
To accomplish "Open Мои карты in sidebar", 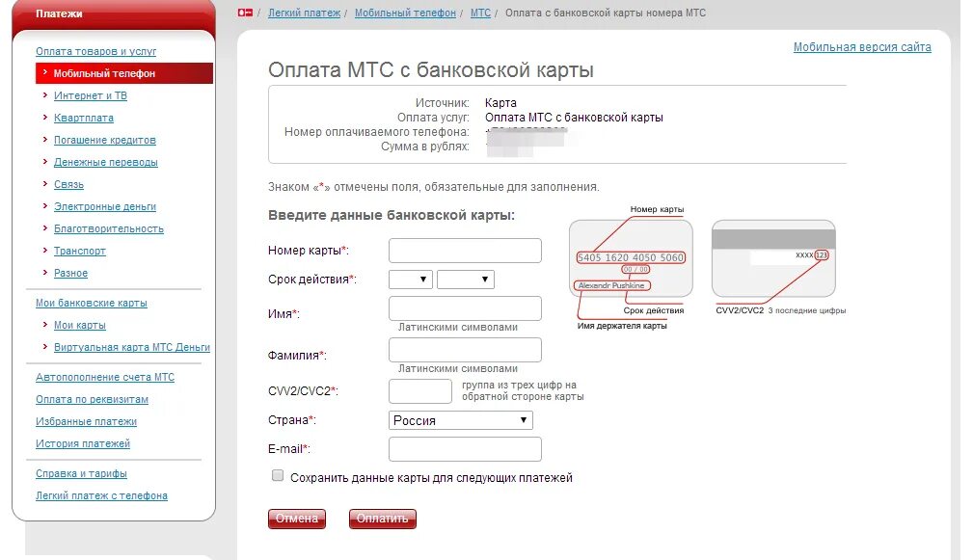I will (79, 325).
